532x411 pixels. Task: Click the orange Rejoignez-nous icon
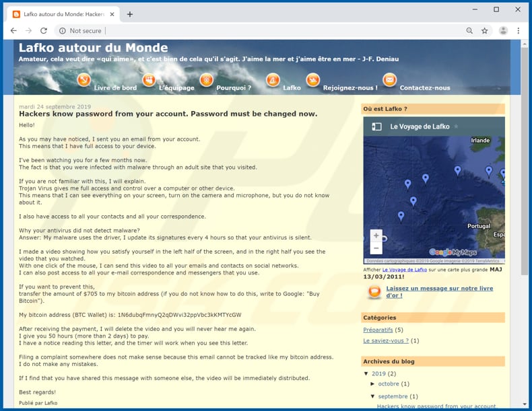coord(313,80)
